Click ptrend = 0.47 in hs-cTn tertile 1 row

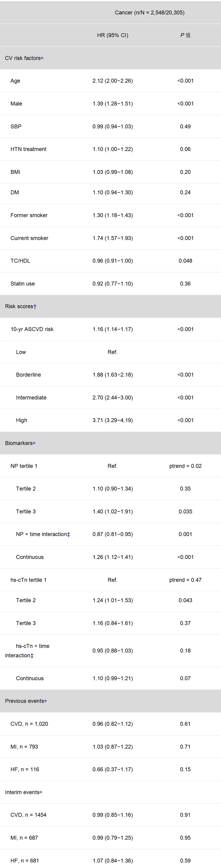point(185,580)
